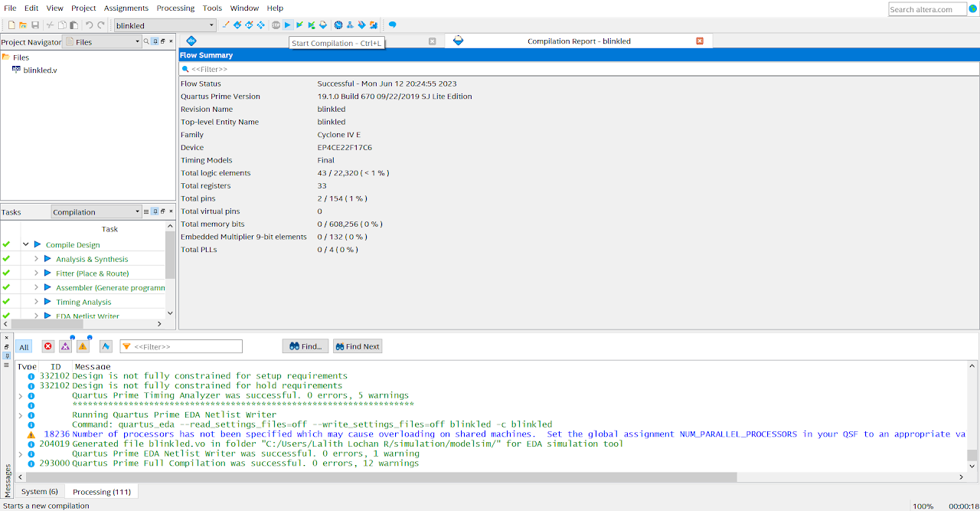Image resolution: width=980 pixels, height=511 pixels.
Task: Switch to the System (6) messages tab
Action: point(39,491)
